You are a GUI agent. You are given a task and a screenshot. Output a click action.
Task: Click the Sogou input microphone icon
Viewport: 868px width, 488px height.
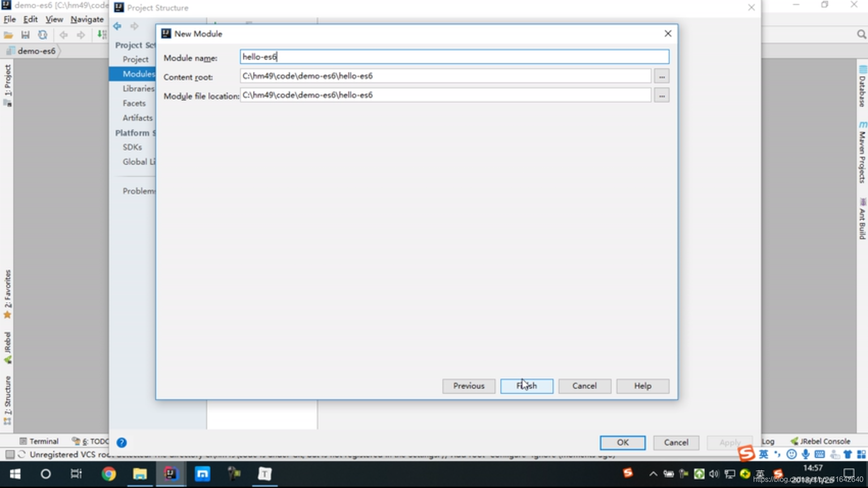[805, 454]
